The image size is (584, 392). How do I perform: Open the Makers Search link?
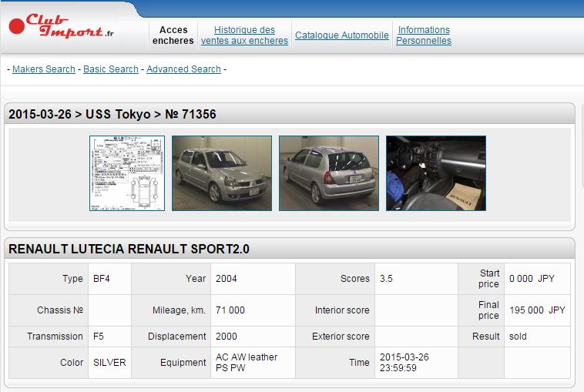[44, 69]
